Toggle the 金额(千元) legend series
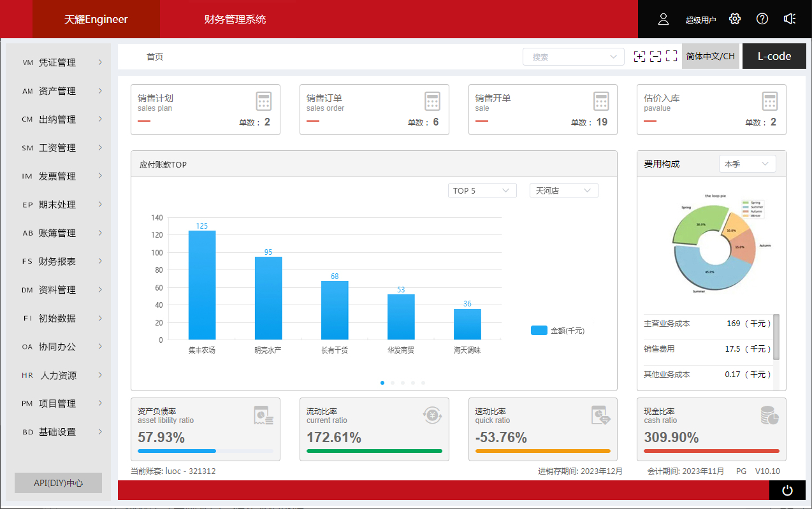 557,331
